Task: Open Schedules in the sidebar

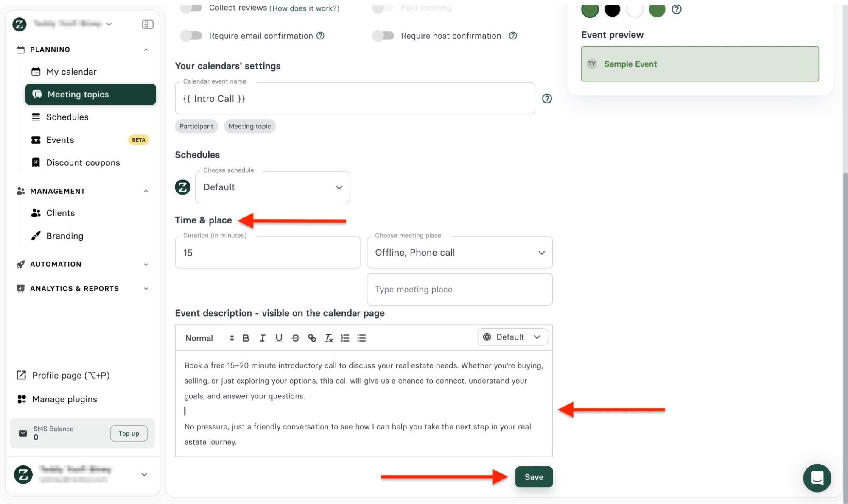Action: tap(67, 117)
